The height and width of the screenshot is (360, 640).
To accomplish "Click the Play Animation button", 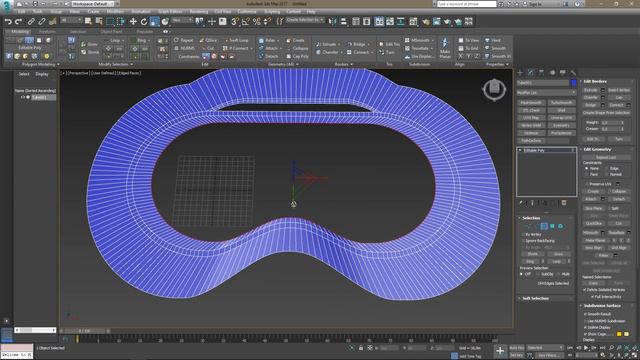I will 586,348.
